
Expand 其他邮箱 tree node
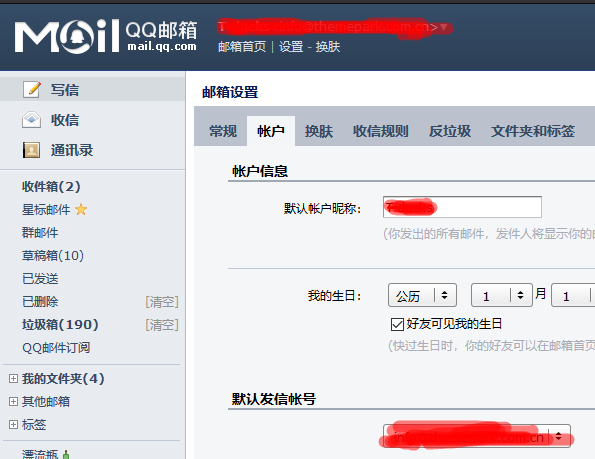13,401
